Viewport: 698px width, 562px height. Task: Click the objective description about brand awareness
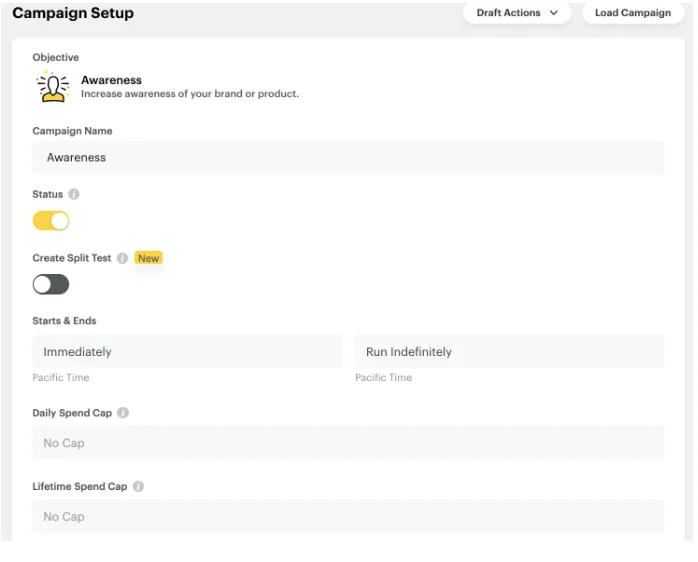(189, 94)
